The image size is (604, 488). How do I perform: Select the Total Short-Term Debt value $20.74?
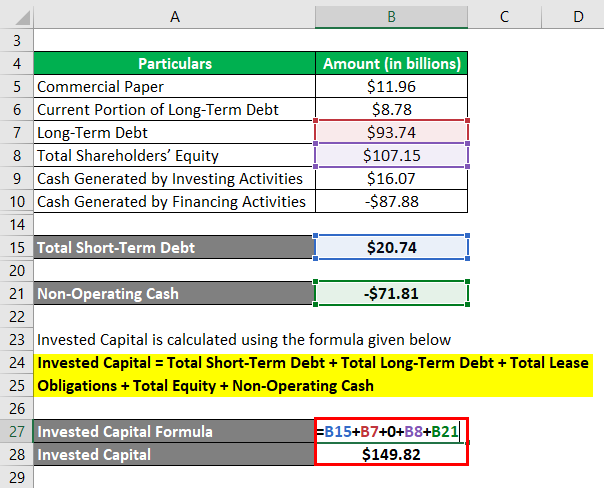(391, 247)
